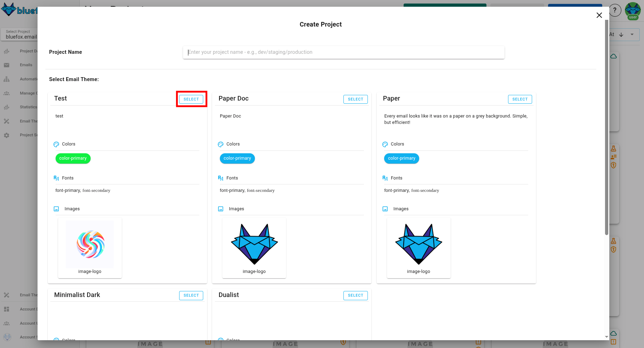Open the Emails section via envelope icon
The height and width of the screenshot is (348, 644).
(6, 65)
